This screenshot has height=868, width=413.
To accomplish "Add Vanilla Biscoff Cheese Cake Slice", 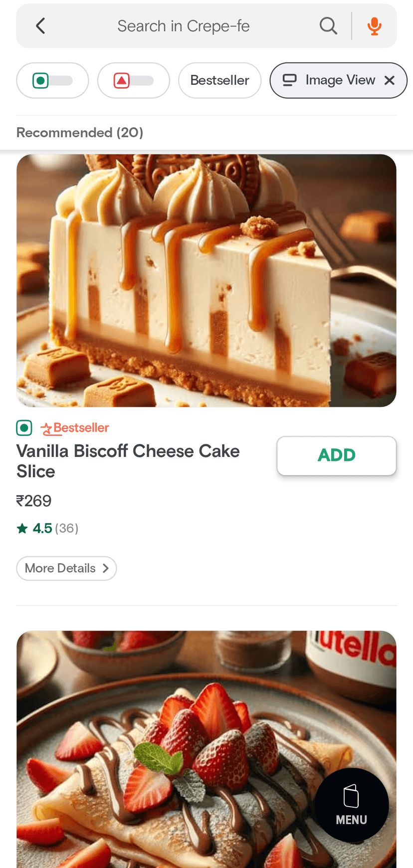I will click(337, 455).
